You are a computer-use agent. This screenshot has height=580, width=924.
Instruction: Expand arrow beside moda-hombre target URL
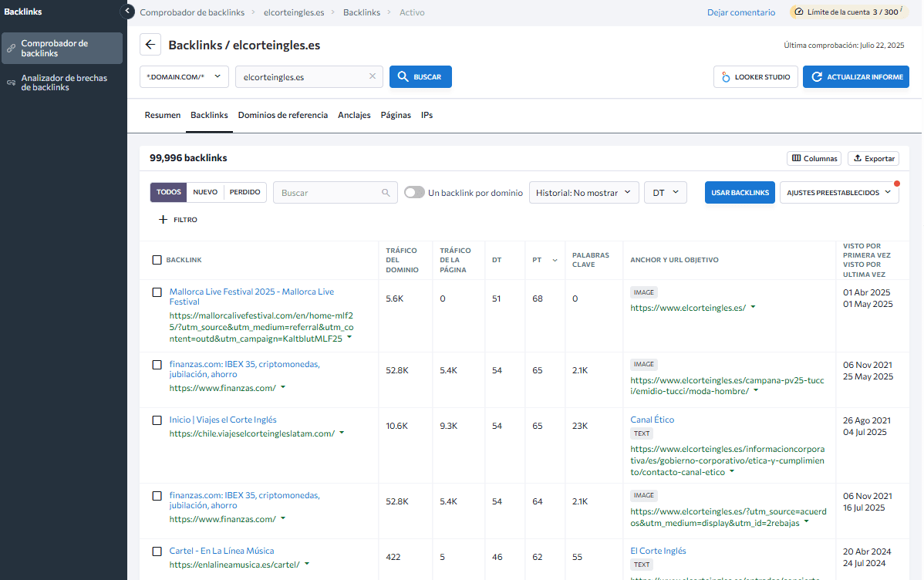(756, 390)
